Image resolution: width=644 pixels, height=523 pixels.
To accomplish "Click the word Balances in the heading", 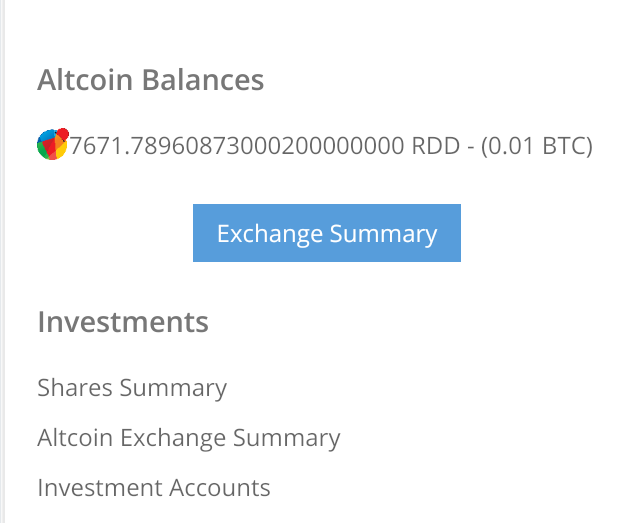I will coord(203,80).
